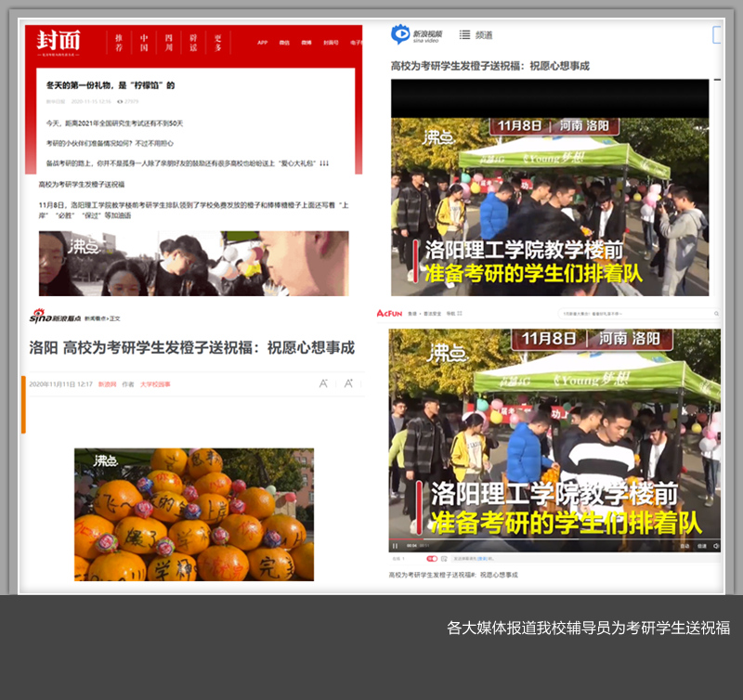Click the 大学校园事 author link
The height and width of the screenshot is (700, 743).
155,383
